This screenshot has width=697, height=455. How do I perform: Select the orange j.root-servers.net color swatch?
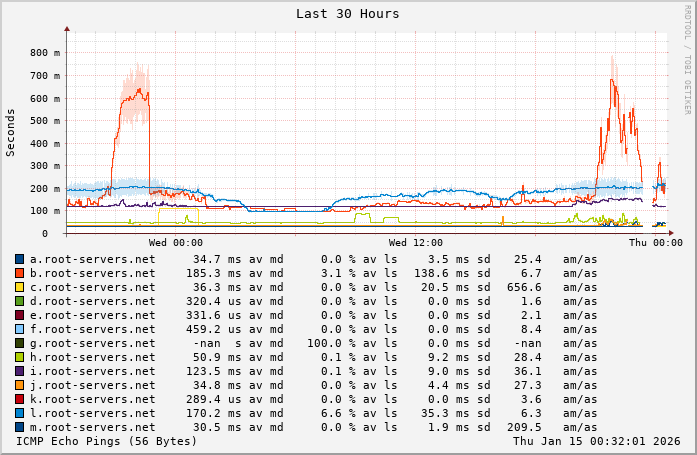click(19, 385)
